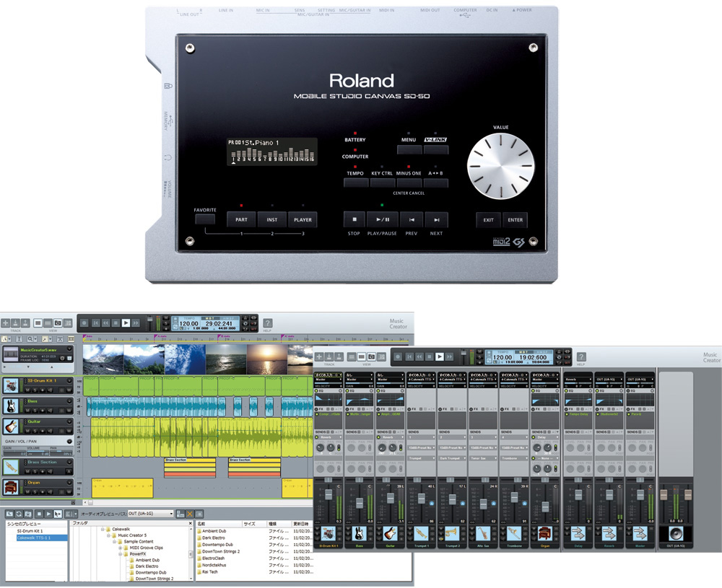Select first Brass Section clip in timeline
The width and height of the screenshot is (722, 588).
[x=190, y=468]
